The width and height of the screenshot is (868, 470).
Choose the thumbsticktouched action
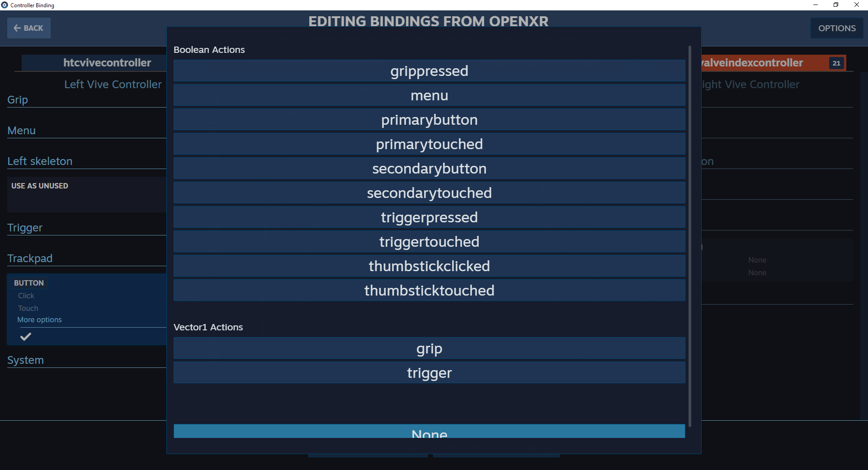pos(429,291)
